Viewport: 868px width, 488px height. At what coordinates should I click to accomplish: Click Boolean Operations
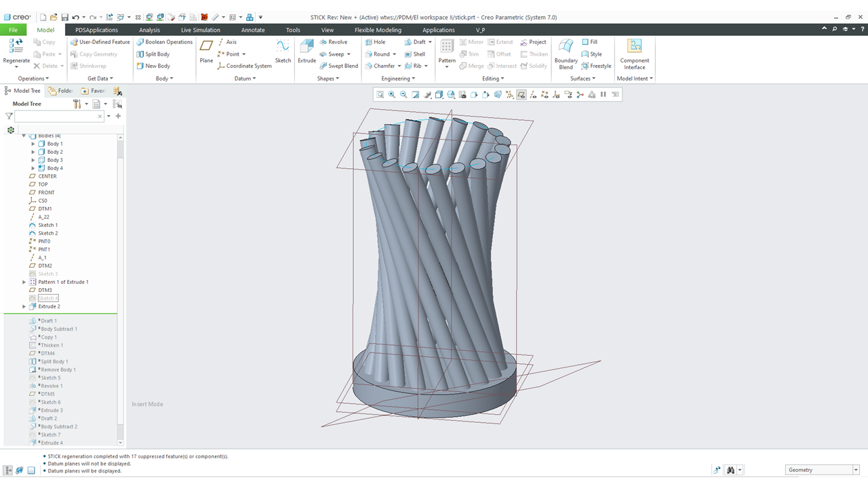[165, 42]
